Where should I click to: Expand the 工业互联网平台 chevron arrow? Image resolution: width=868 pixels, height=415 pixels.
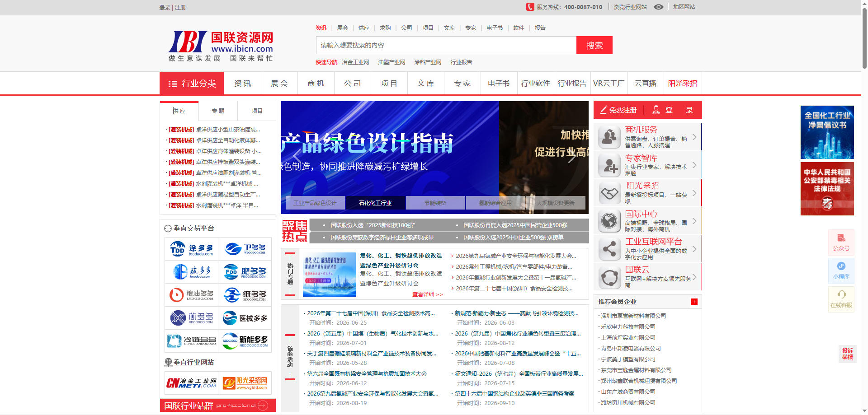694,249
